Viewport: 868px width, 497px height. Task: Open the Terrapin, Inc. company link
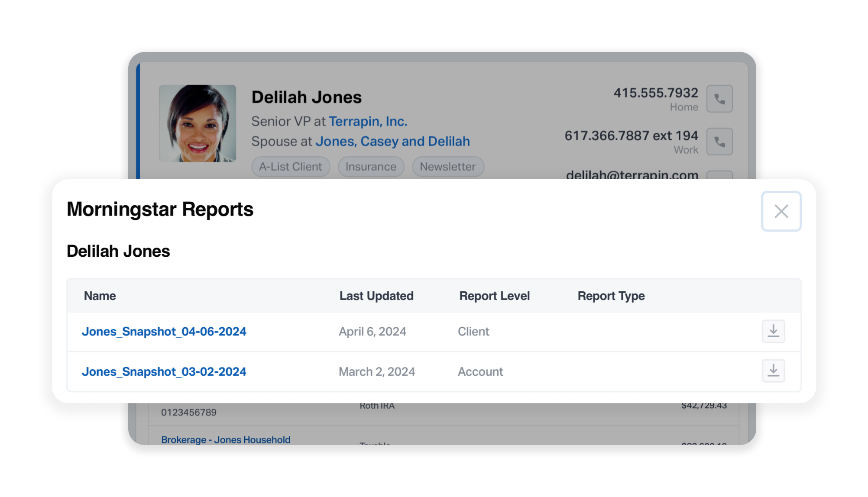coord(368,121)
